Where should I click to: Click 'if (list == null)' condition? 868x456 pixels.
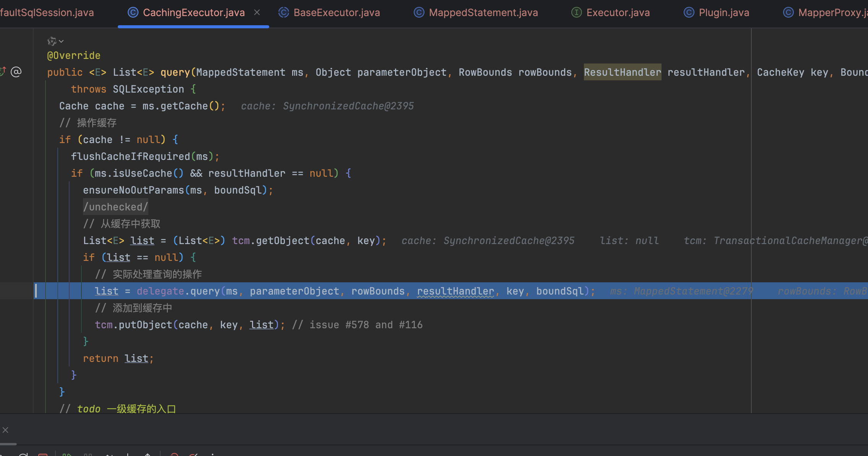click(x=133, y=257)
